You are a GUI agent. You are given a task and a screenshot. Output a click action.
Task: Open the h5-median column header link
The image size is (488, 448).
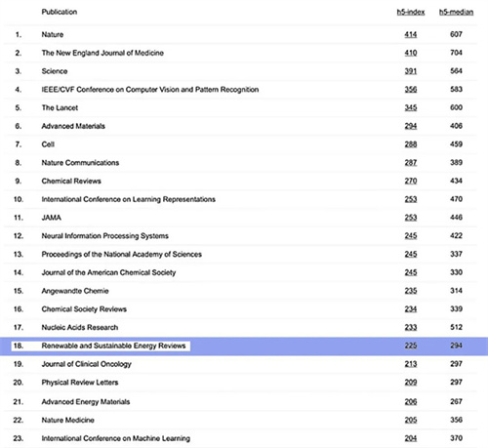[456, 12]
